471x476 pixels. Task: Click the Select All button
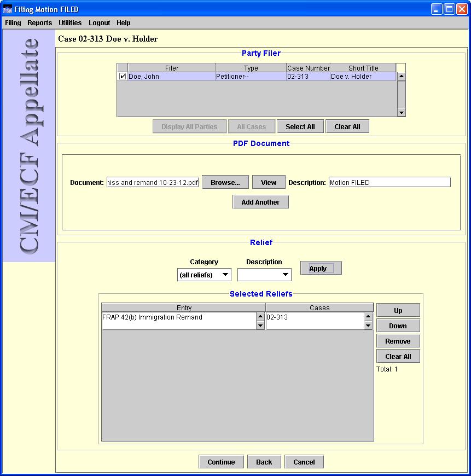[300, 126]
